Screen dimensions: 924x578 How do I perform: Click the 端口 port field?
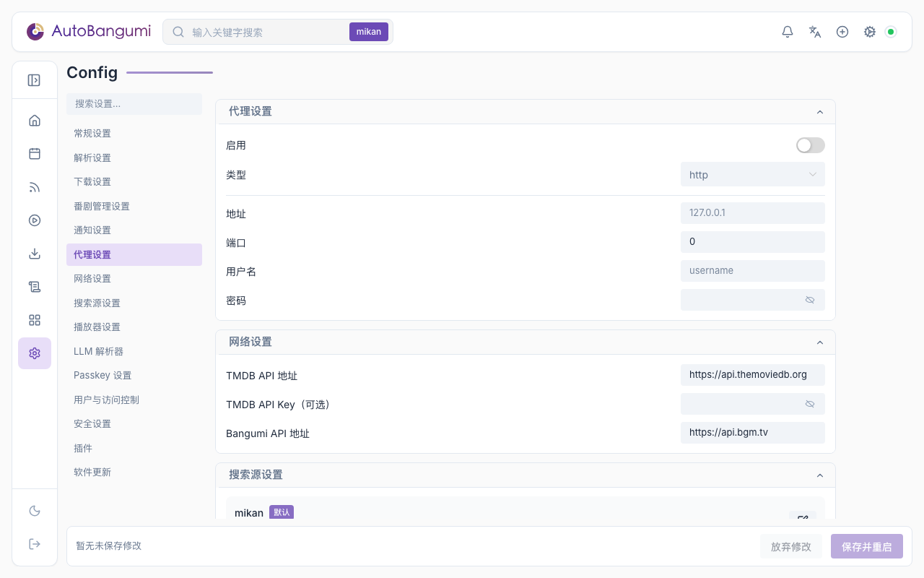point(753,242)
